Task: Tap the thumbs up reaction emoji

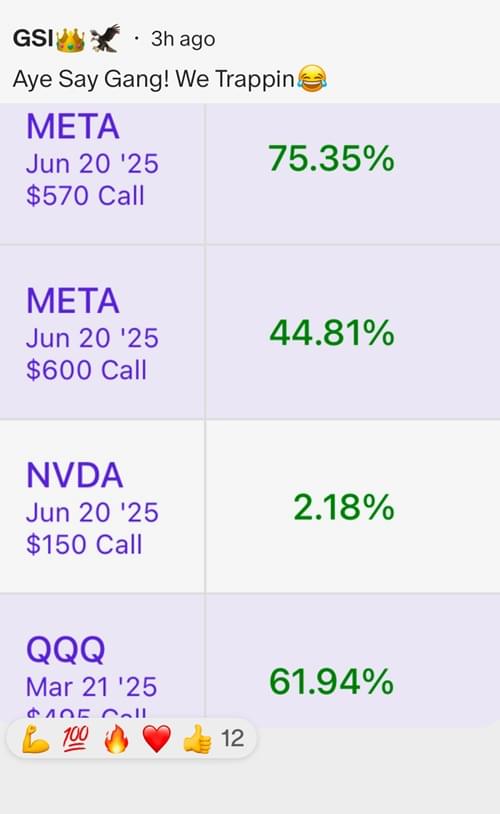Action: 197,738
